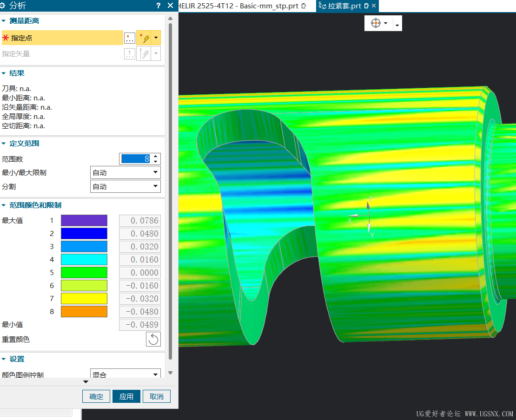The width and height of the screenshot is (516, 420).
Task: Click the vector dialog icon beside 指定矢量
Action: pos(130,53)
